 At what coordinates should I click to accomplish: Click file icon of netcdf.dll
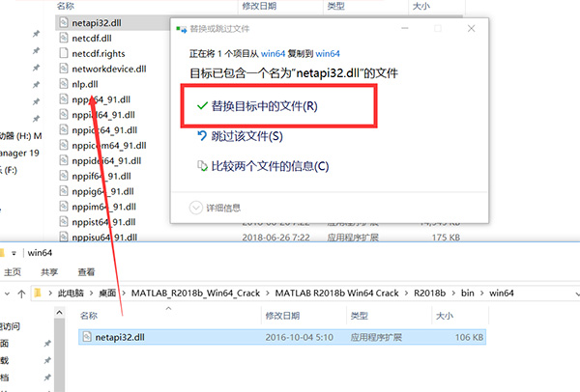click(x=64, y=38)
